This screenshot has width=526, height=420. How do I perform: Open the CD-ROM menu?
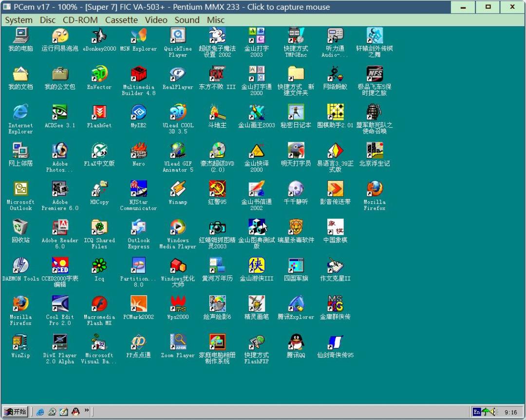[80, 20]
